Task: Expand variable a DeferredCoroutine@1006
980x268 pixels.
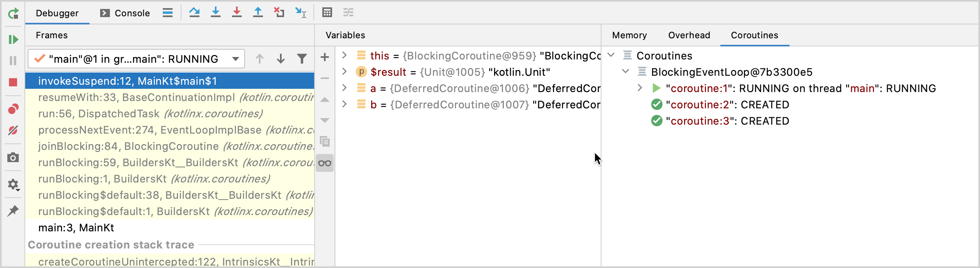Action: pyautogui.click(x=344, y=88)
